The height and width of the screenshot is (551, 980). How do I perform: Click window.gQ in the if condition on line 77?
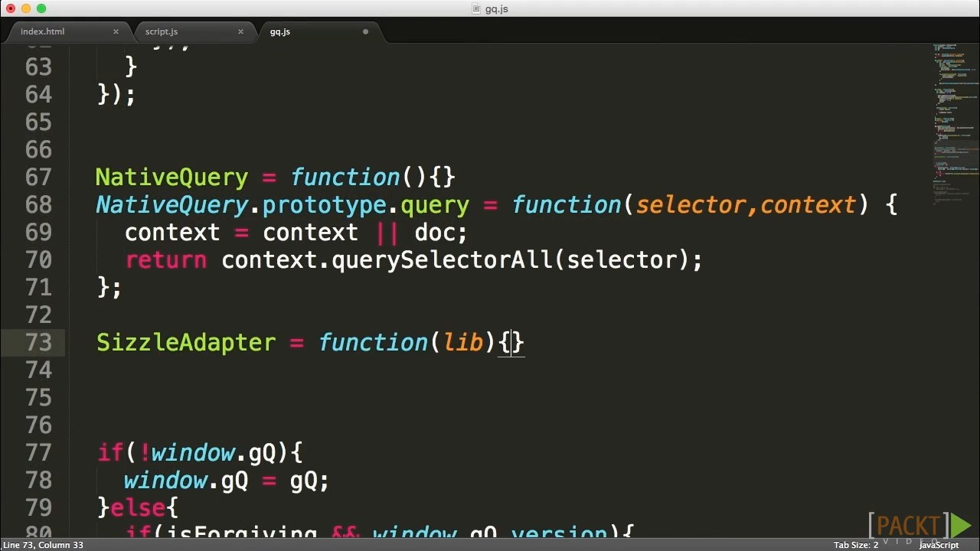click(x=214, y=453)
